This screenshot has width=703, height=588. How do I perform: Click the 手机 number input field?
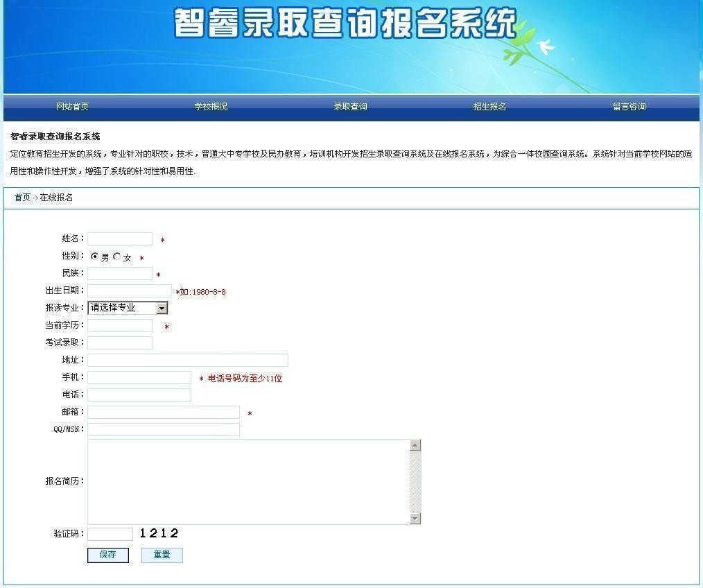139,378
